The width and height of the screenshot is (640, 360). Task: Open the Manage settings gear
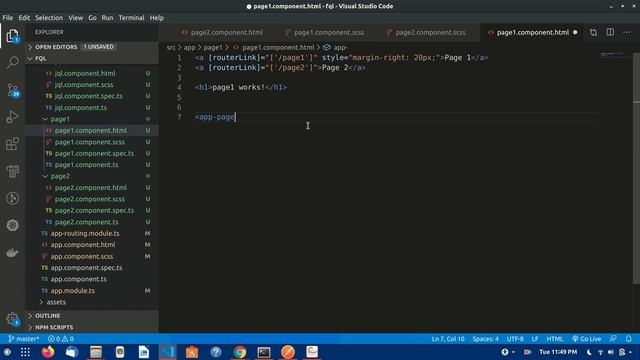pos(12,319)
